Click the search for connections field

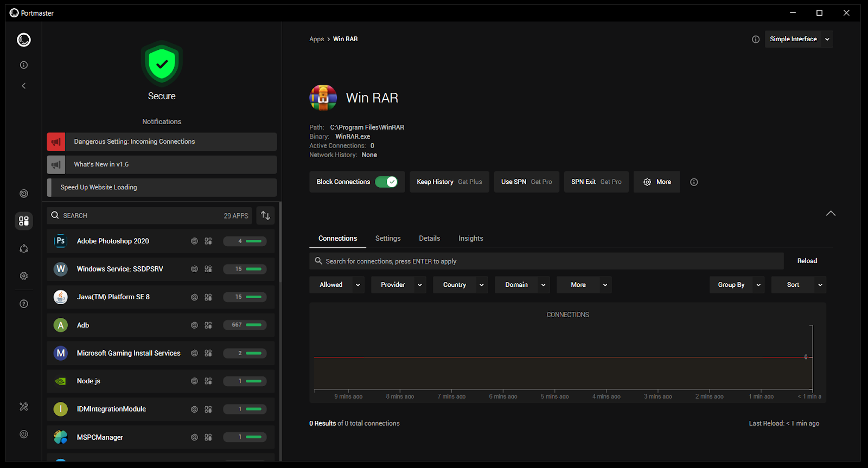pos(546,261)
